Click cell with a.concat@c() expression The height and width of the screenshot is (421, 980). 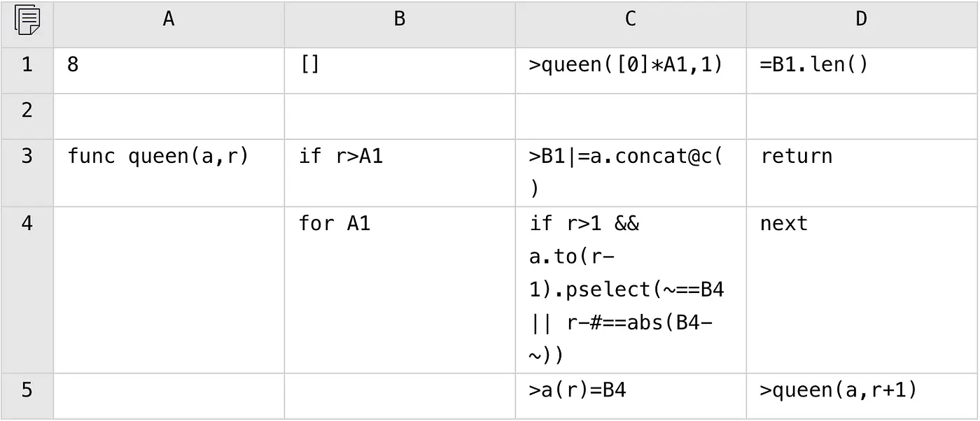(631, 173)
